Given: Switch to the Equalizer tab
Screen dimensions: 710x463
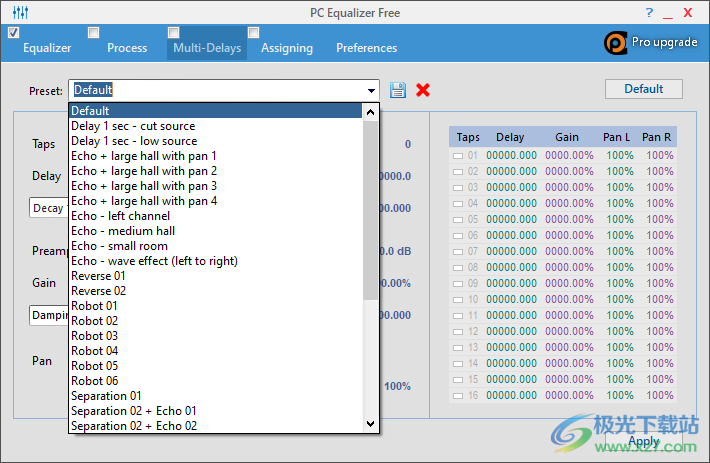Looking at the screenshot, I should 47,48.
